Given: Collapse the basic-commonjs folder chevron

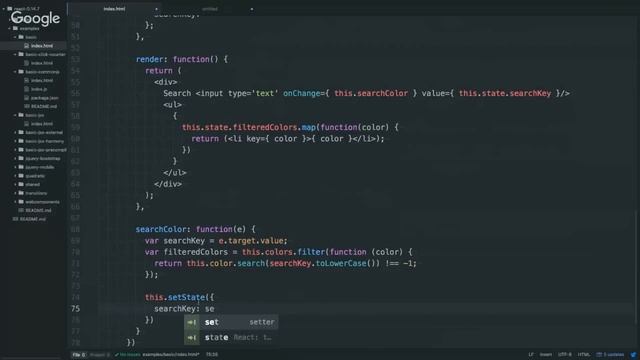Looking at the screenshot, I should point(15,71).
